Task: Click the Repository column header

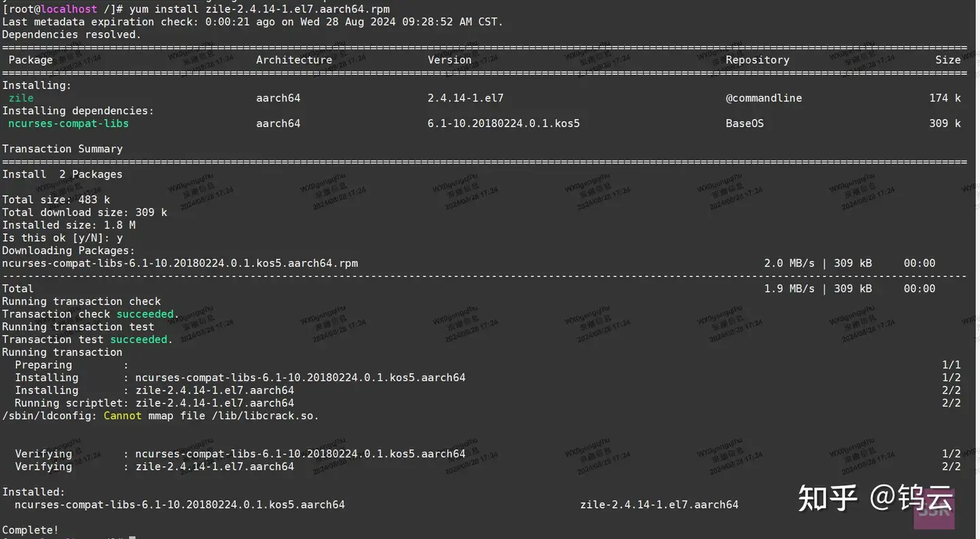Action: 757,59
